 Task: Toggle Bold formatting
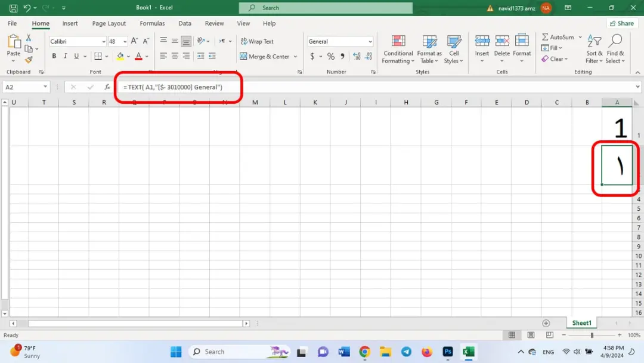tap(54, 56)
